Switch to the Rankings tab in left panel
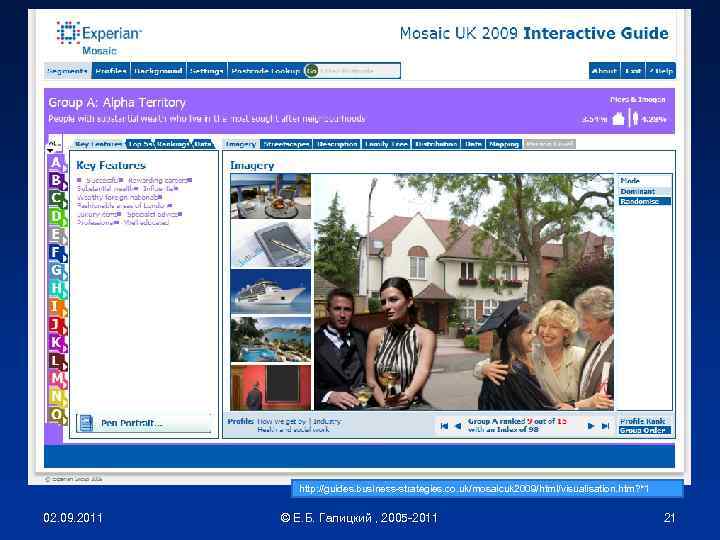This screenshot has width=720, height=540. (x=172, y=144)
